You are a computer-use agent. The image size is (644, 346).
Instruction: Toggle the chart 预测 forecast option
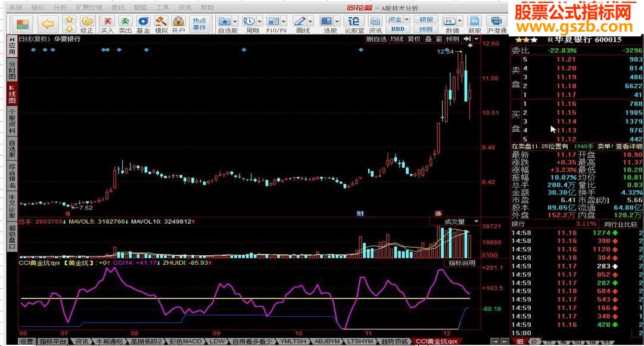click(452, 39)
